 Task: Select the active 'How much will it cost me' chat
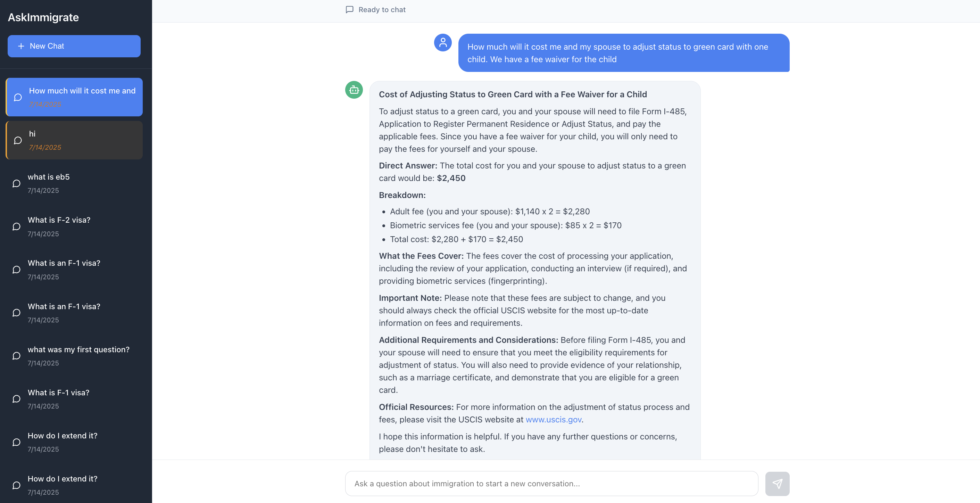pyautogui.click(x=74, y=97)
